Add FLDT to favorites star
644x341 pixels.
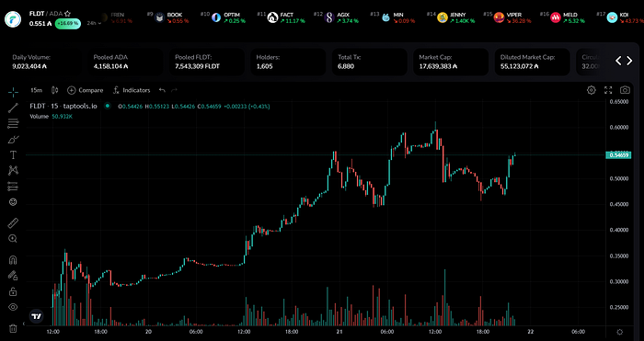68,14
